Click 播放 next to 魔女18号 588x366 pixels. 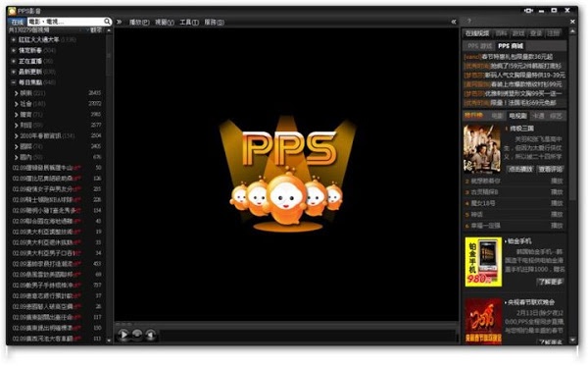pyautogui.click(x=557, y=203)
